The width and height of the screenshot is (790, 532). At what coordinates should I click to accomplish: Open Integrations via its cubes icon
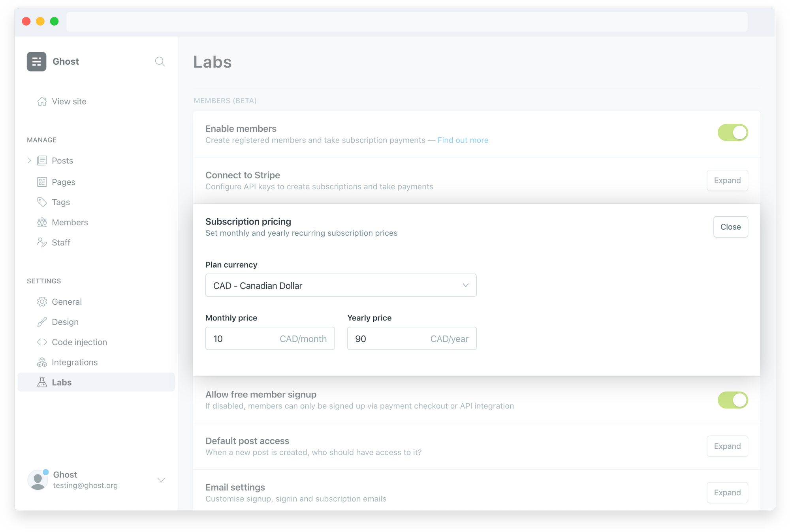pyautogui.click(x=42, y=362)
